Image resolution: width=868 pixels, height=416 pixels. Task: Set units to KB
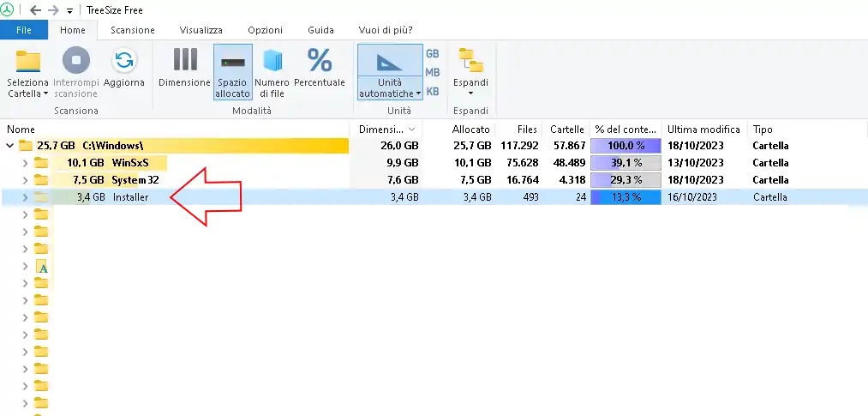click(x=433, y=92)
